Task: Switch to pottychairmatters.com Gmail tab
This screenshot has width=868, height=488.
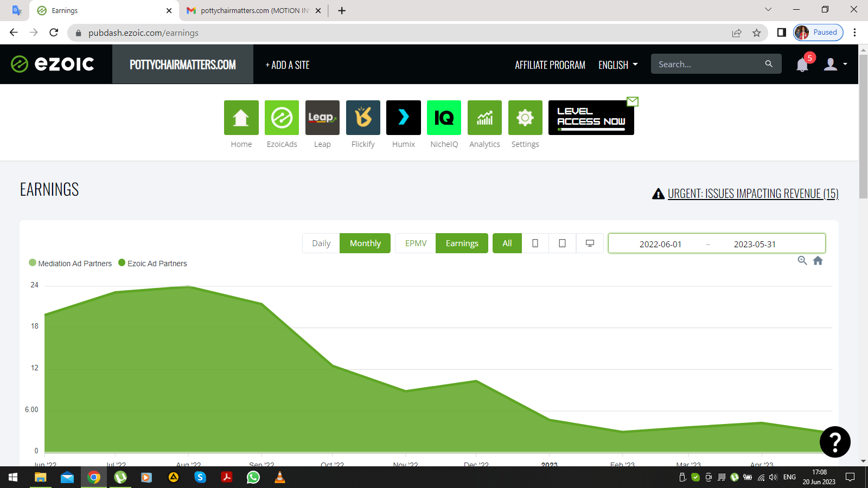Action: pyautogui.click(x=254, y=10)
